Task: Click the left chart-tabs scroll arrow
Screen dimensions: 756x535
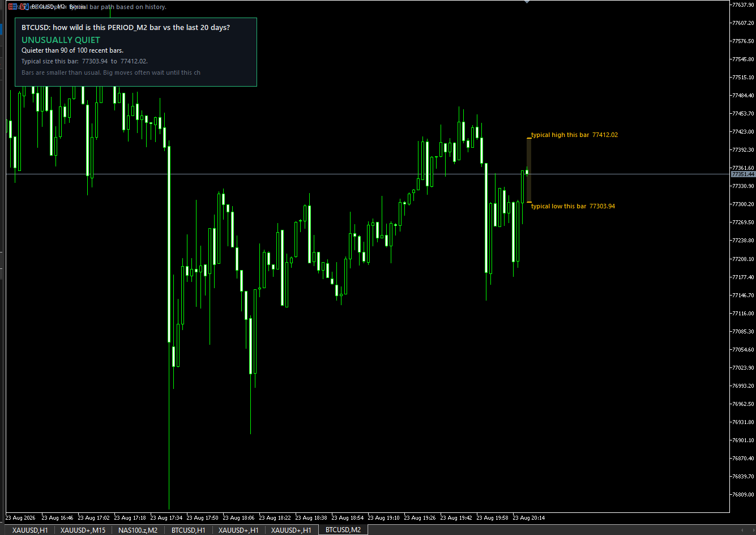Action: [742, 530]
